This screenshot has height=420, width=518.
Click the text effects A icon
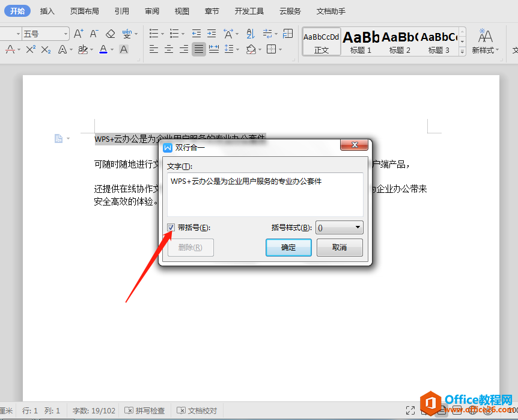pyautogui.click(x=62, y=49)
